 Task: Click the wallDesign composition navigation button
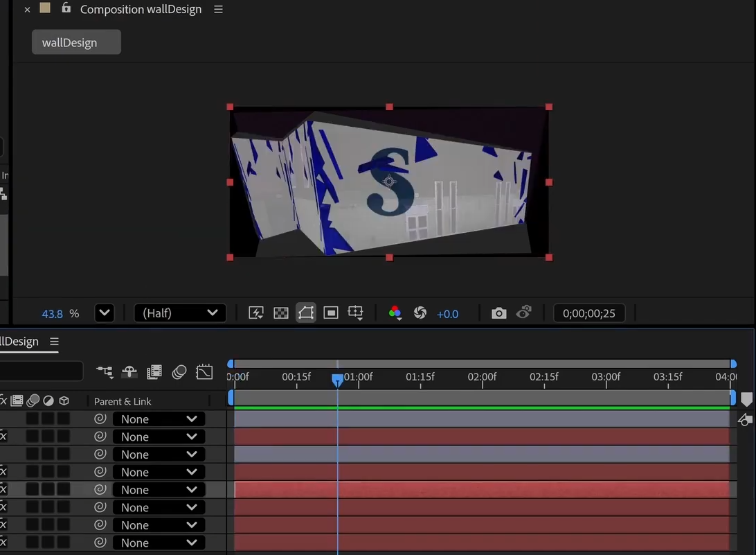click(76, 42)
